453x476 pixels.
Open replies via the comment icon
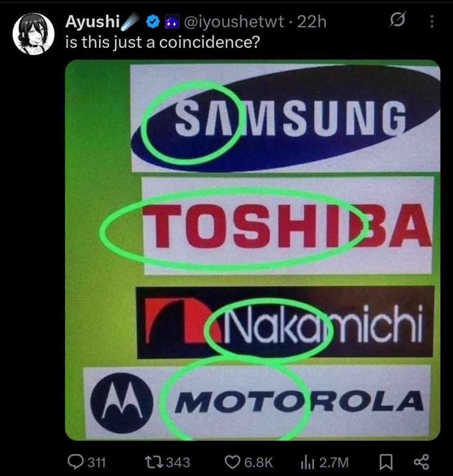pyautogui.click(x=74, y=463)
